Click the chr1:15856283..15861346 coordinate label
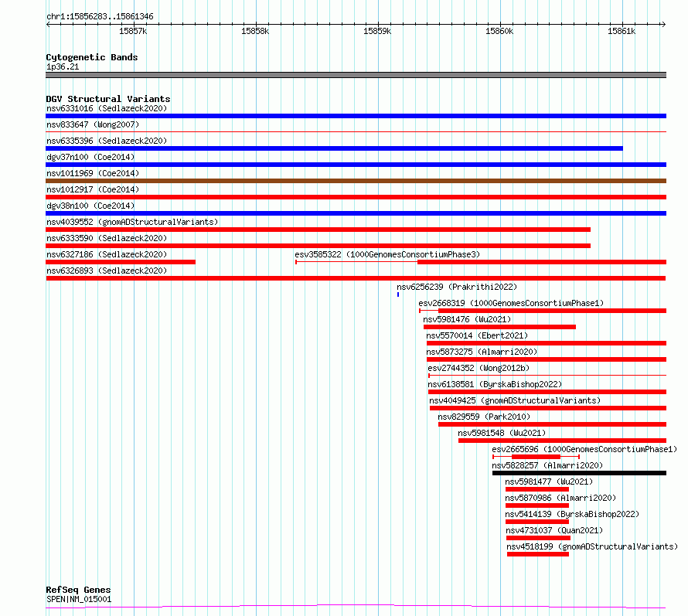Screen dimensions: 688x616 [x=100, y=16]
